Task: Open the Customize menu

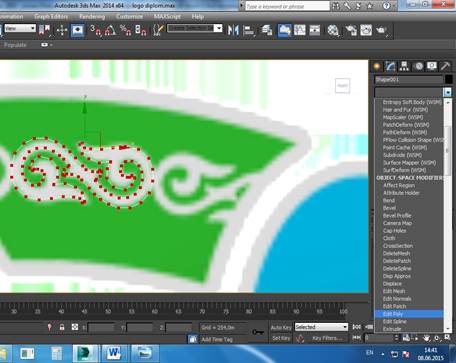Action: [129, 16]
